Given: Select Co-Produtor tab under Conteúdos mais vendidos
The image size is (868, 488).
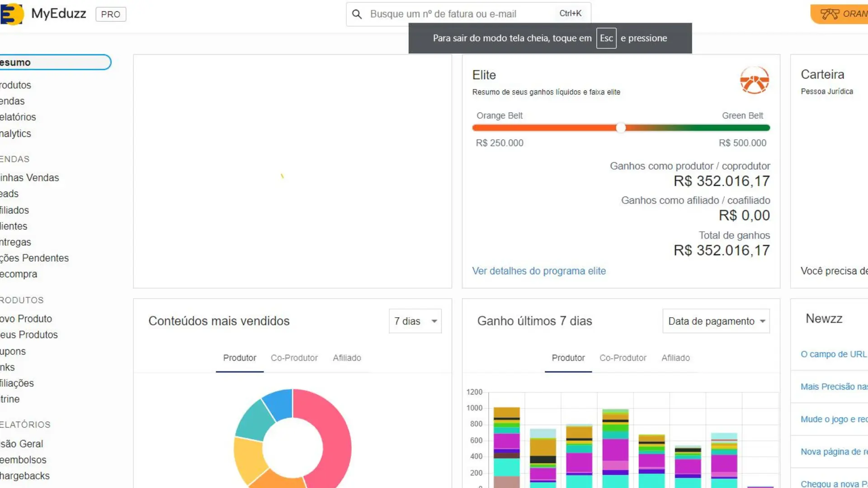Looking at the screenshot, I should (294, 358).
